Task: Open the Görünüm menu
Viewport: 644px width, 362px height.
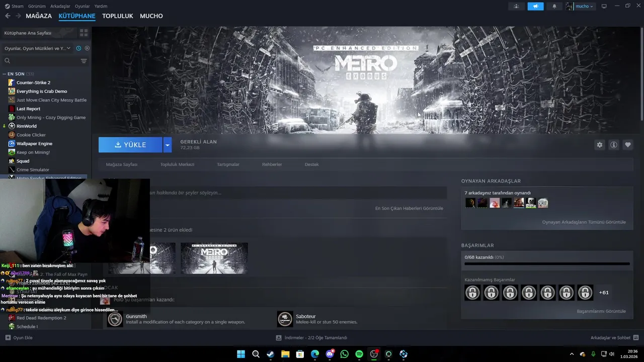Action: (x=37, y=6)
